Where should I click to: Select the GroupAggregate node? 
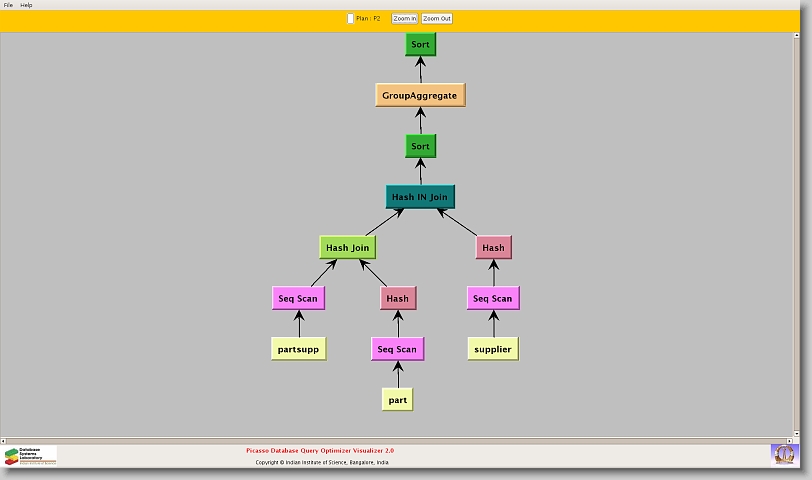pos(420,96)
